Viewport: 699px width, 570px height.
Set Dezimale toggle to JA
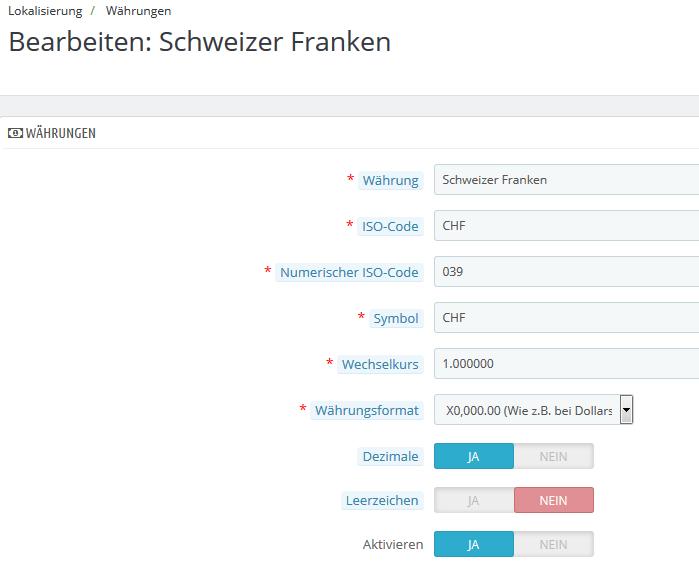pos(473,456)
